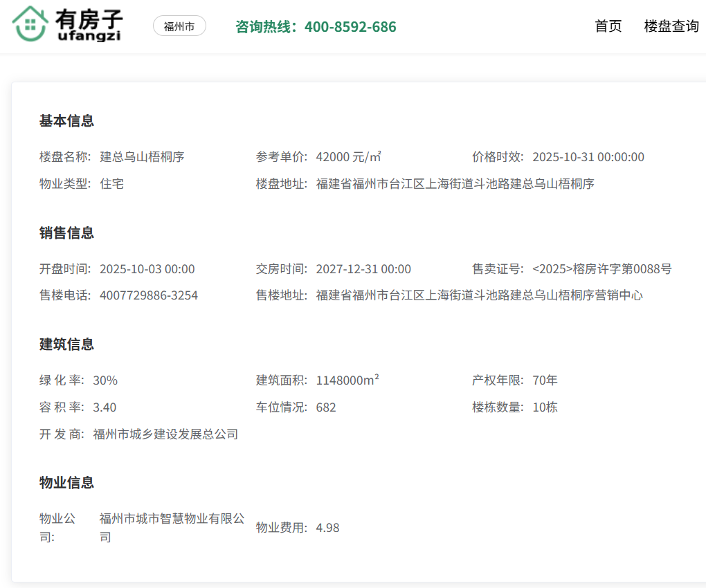This screenshot has height=588, width=706.
Task: Click the 有房子 ufangzi logo text
Action: 89,26
